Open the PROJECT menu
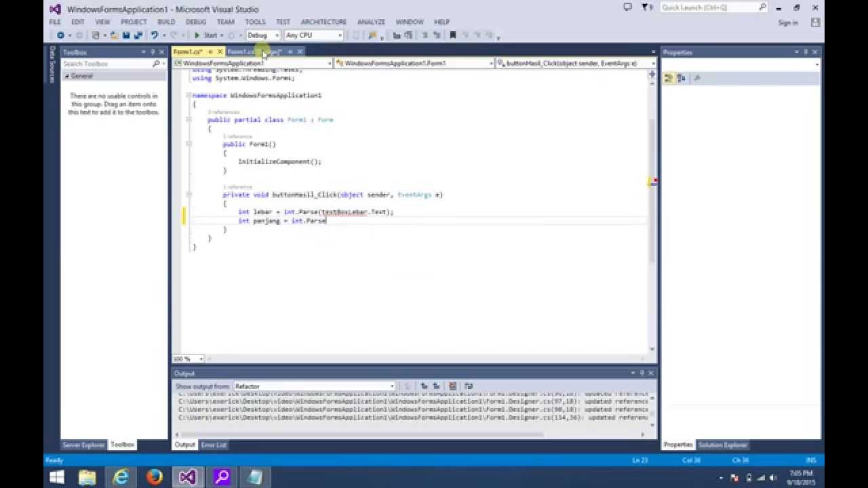This screenshot has height=488, width=868. pyautogui.click(x=134, y=22)
